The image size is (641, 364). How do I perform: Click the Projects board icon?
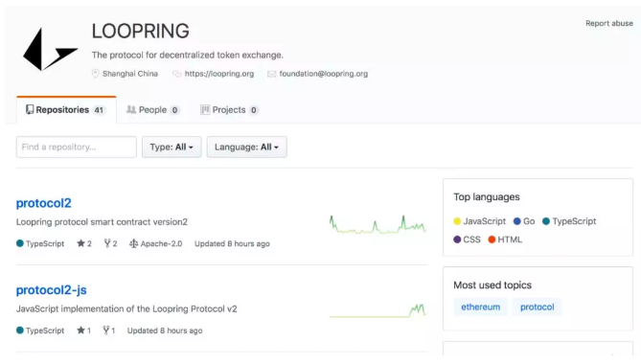(205, 109)
